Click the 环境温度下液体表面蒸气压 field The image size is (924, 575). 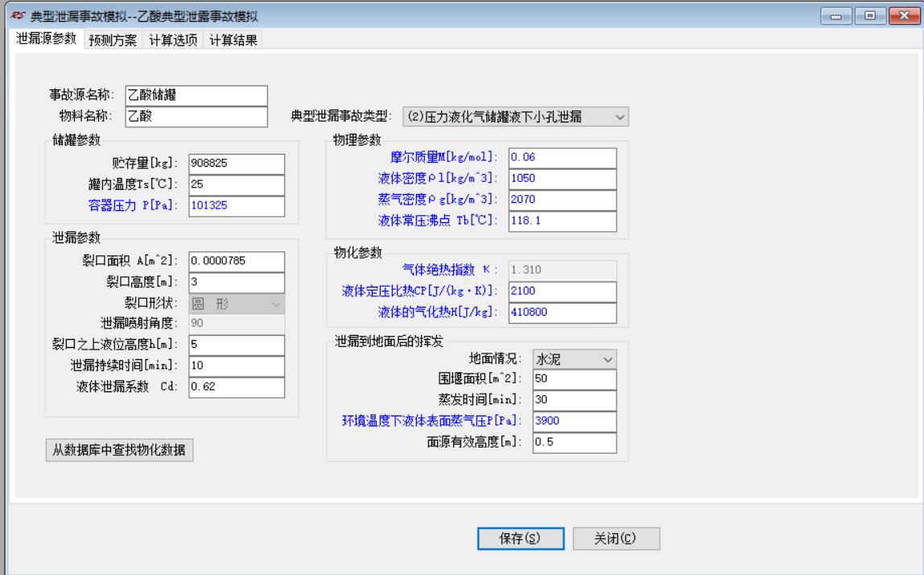coord(575,422)
